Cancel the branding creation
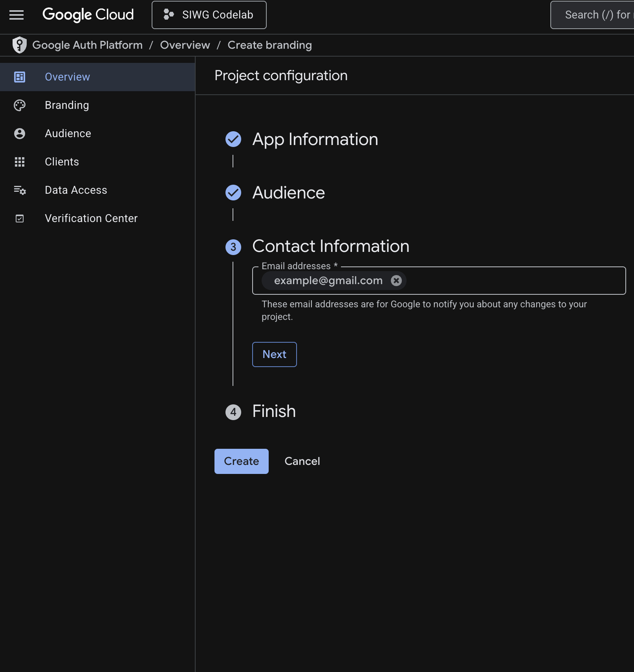634x672 pixels. point(302,461)
